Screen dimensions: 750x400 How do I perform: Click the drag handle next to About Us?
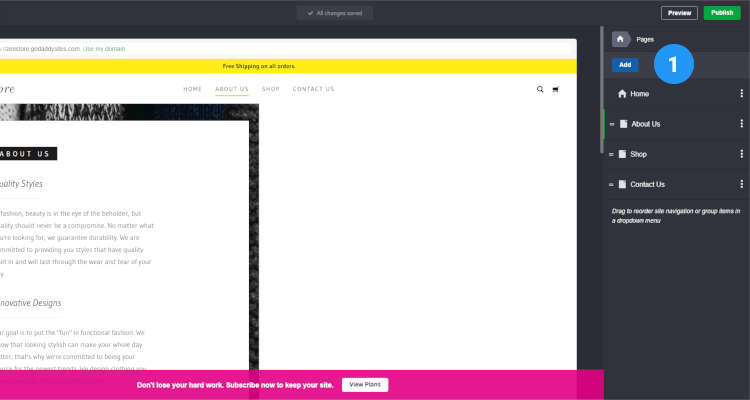tap(612, 124)
